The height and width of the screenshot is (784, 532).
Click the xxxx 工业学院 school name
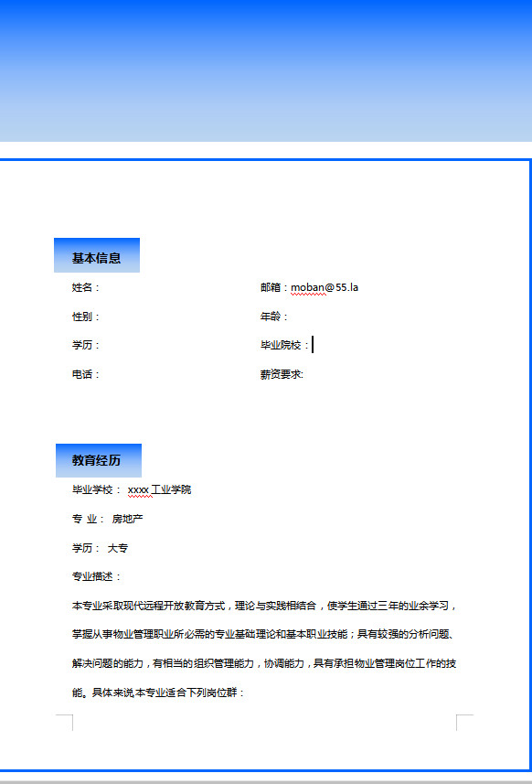tap(159, 489)
